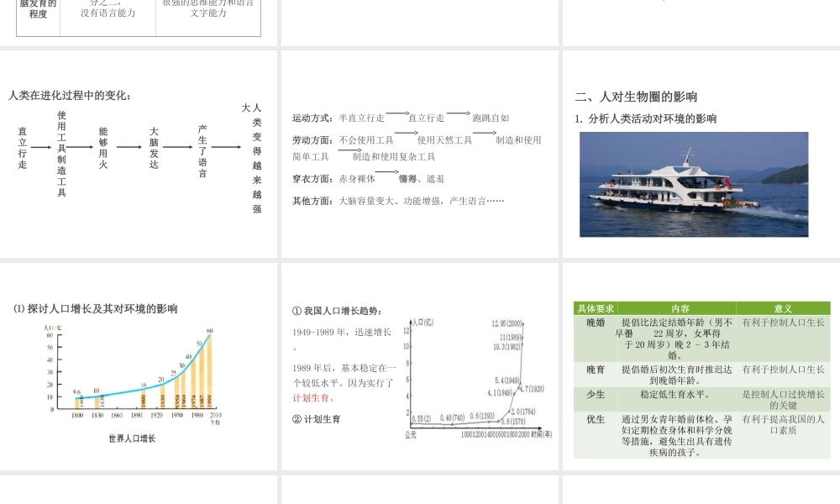Click the ferry boat image
Viewport: 840px width, 504px height.
click(x=694, y=184)
